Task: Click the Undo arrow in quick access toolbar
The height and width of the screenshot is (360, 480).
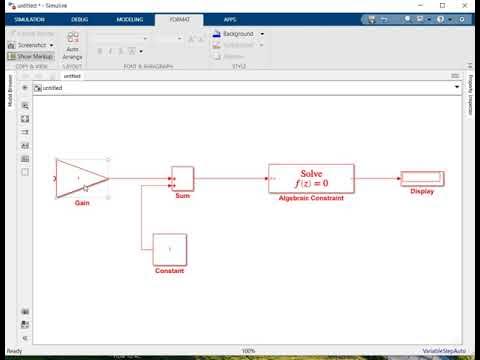Action: pyautogui.click(x=384, y=19)
